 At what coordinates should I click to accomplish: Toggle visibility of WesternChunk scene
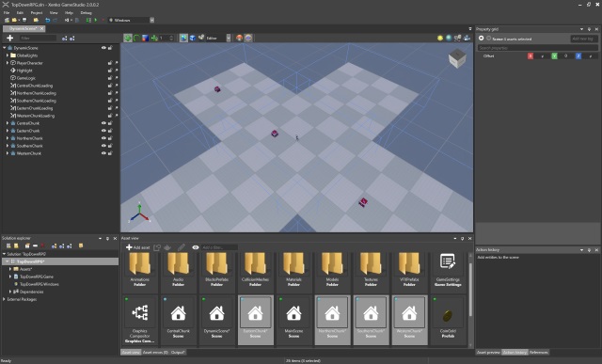click(x=103, y=153)
